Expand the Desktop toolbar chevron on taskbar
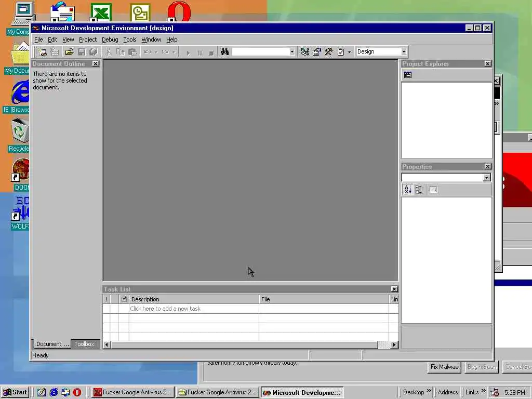532x399 pixels. click(x=429, y=391)
